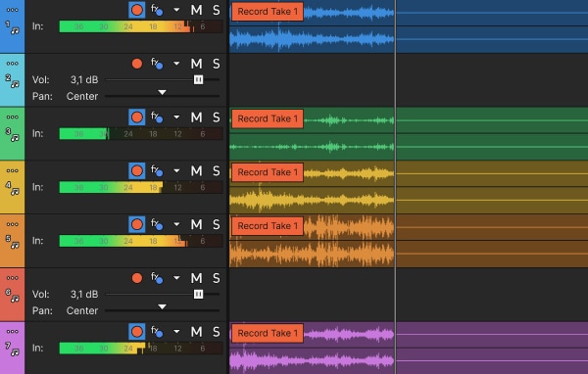Disarm record on track 5

137,224
